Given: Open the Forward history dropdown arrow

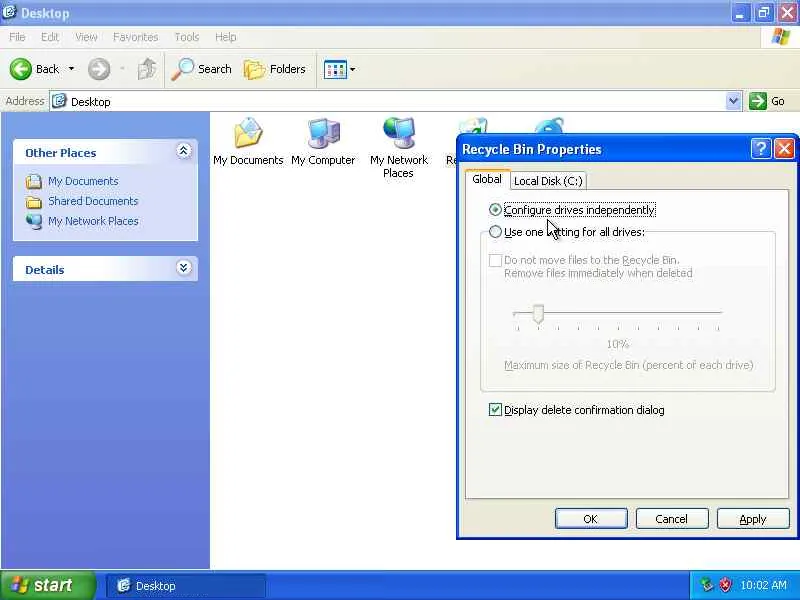Looking at the screenshot, I should 122,69.
